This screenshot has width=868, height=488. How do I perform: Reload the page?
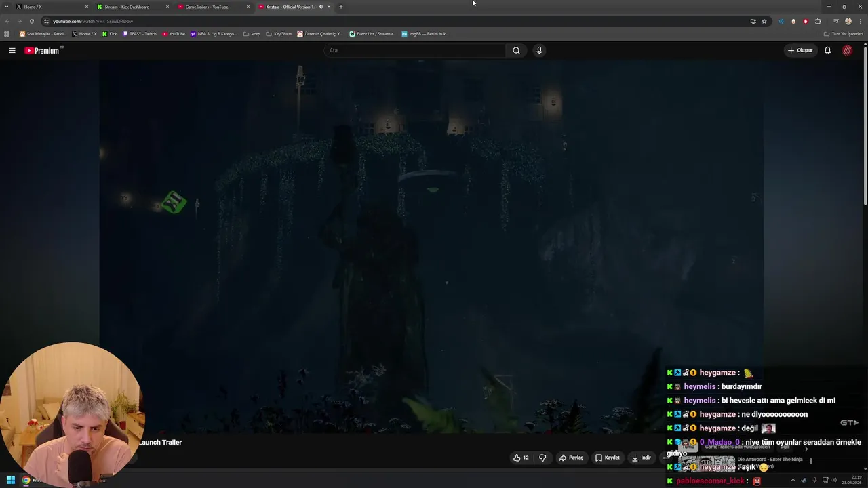tap(31, 21)
